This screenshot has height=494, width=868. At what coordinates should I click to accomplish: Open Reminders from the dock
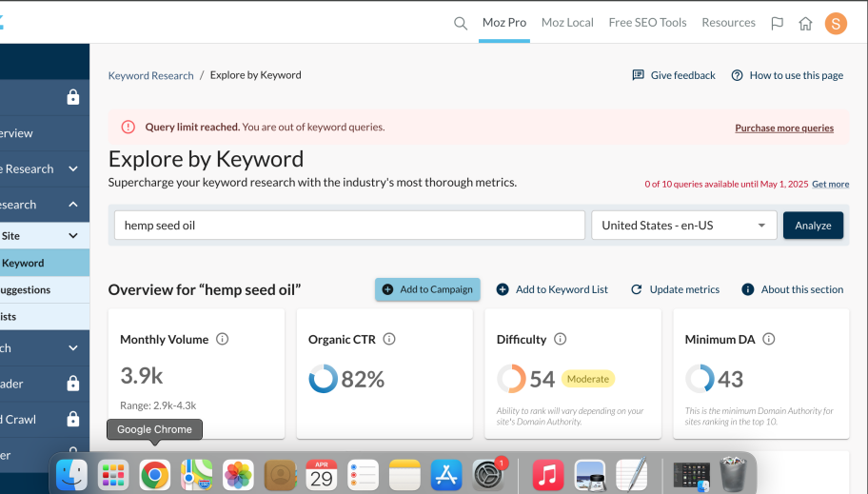pos(364,475)
